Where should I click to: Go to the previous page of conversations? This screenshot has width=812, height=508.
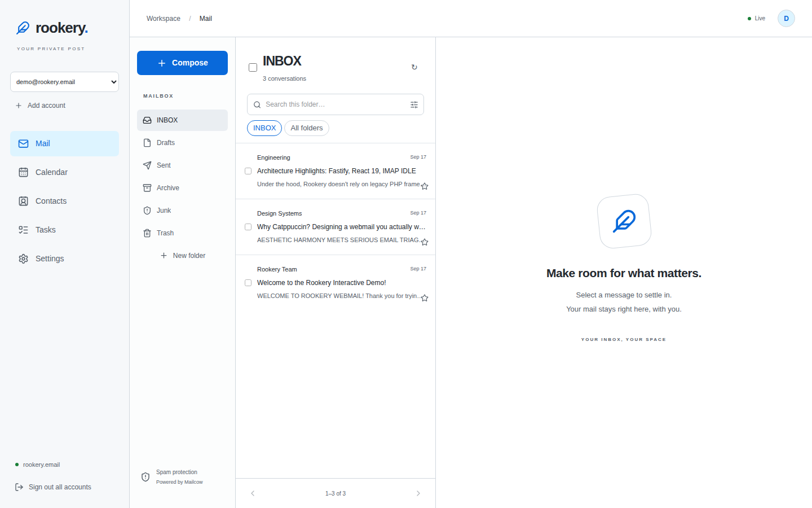click(253, 493)
